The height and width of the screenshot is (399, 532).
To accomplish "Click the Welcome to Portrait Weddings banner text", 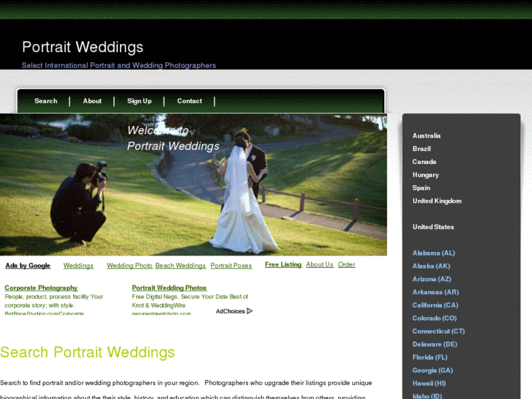I will (173, 138).
